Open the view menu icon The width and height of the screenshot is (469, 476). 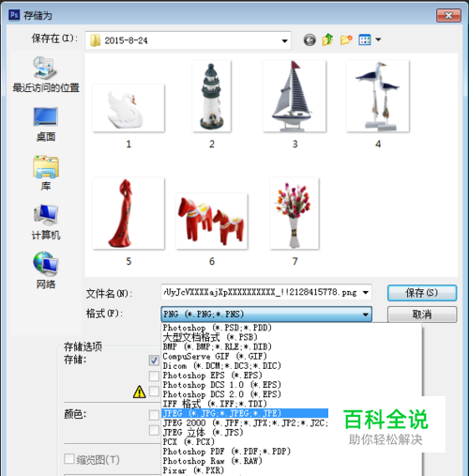tap(365, 39)
